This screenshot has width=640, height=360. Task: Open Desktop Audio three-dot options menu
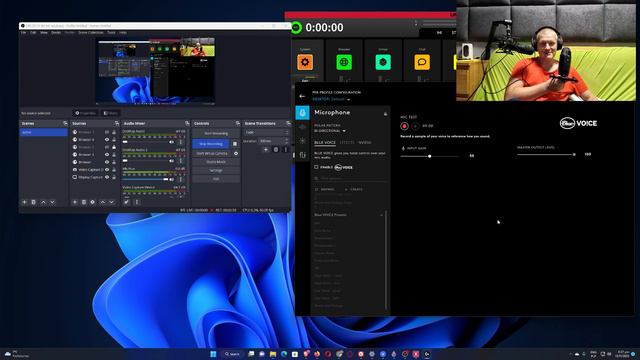(181, 142)
